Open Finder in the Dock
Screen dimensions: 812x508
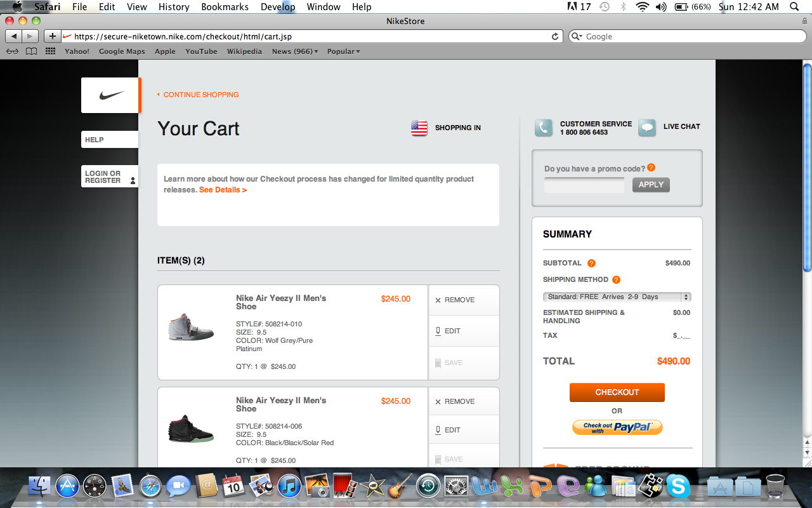40,486
